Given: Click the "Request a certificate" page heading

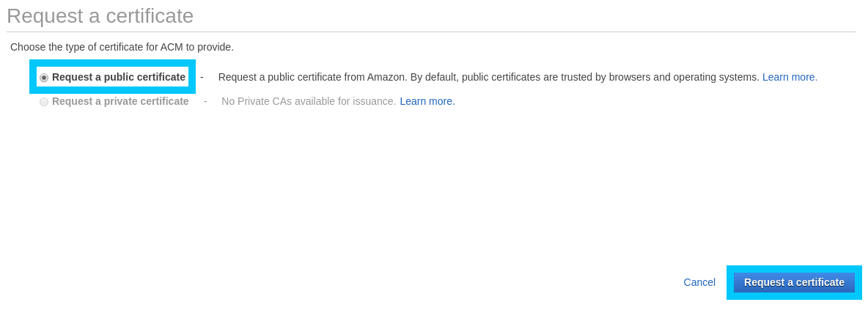Looking at the screenshot, I should click(100, 16).
